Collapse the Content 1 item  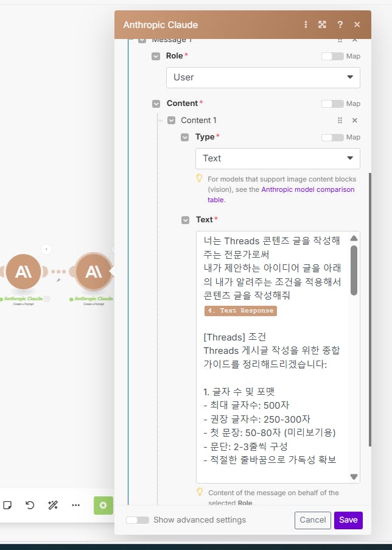(171, 121)
